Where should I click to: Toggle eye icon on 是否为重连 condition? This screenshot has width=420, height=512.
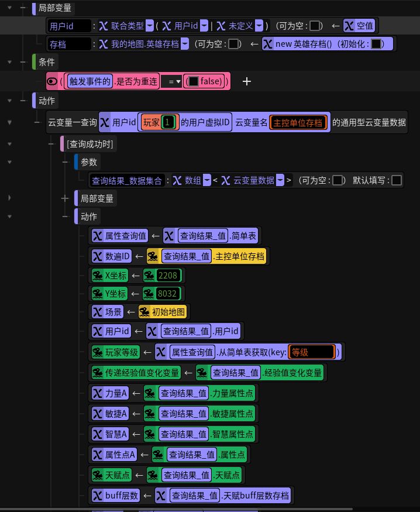click(x=52, y=81)
